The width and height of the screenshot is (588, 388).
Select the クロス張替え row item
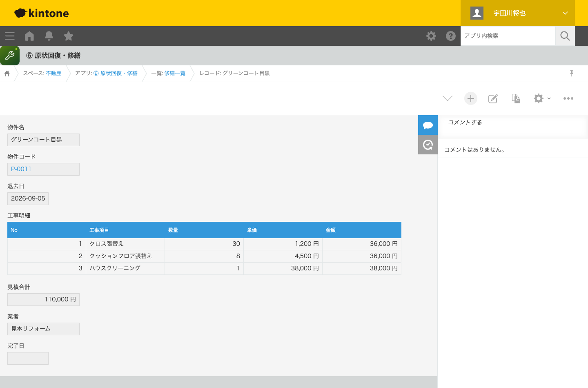(125, 244)
